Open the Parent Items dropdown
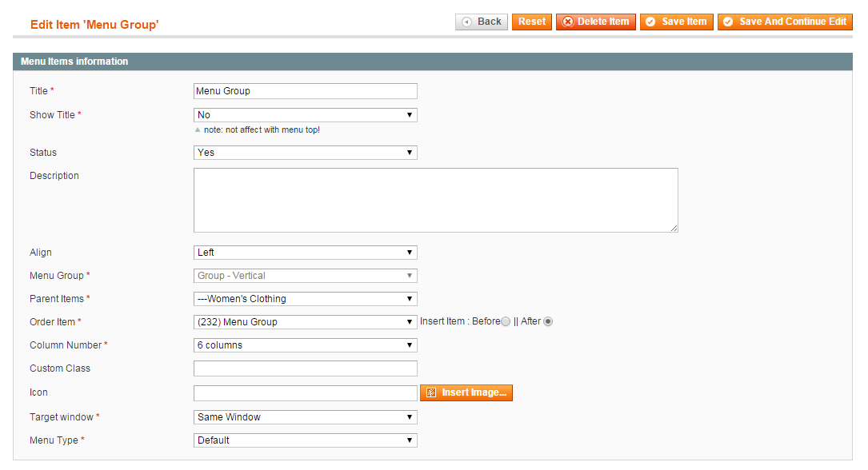 (x=305, y=299)
